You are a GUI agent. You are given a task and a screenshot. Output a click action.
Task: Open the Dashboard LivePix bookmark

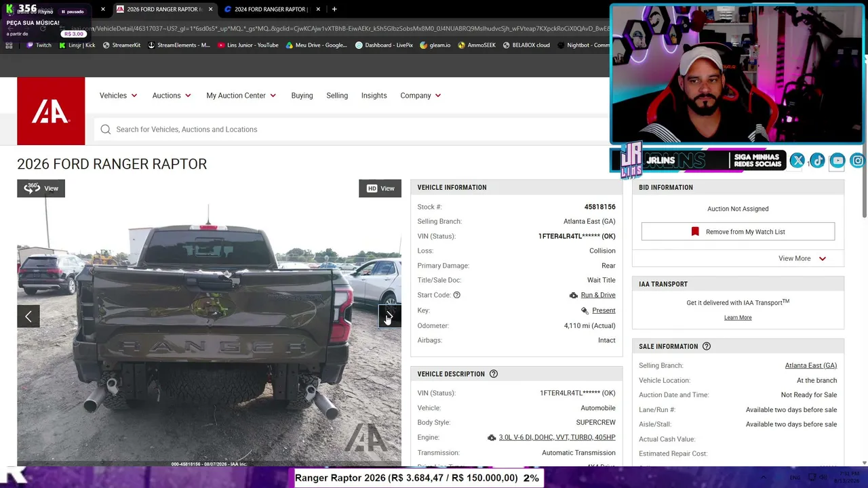point(384,45)
